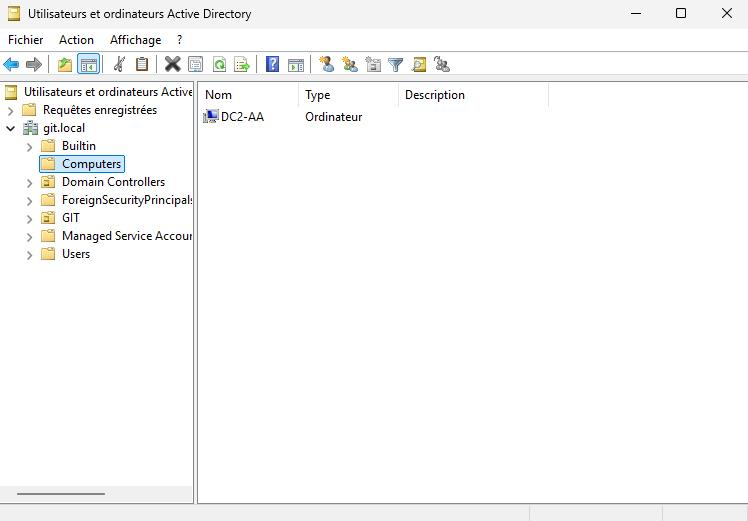Minimize the Active Directory window

(x=636, y=13)
